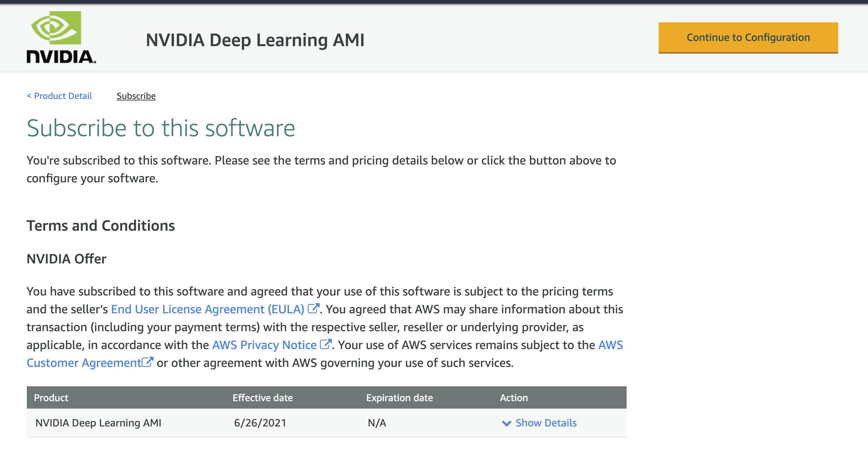Viewport: 868px width, 454px height.
Task: Click the NVIDIA logo image
Action: (61, 37)
